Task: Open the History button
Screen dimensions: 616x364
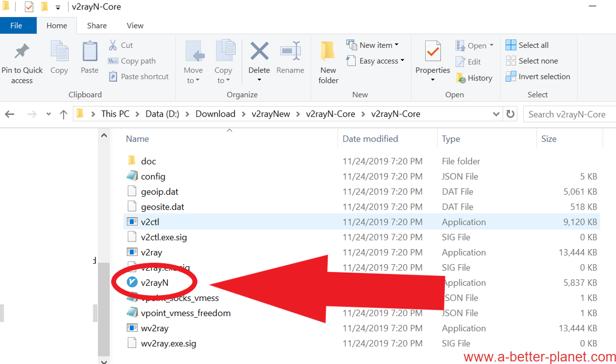Action: point(474,78)
